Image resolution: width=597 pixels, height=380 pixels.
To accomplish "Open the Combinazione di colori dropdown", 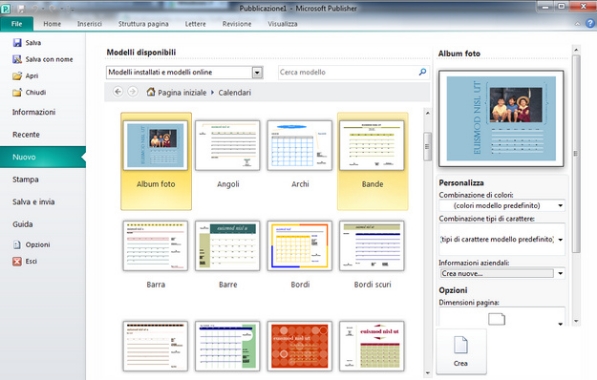I will pos(560,206).
